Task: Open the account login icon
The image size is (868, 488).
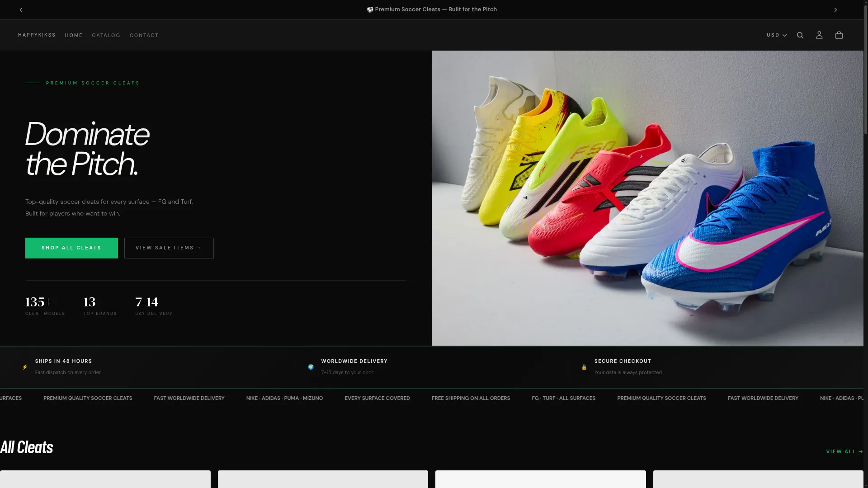Action: (x=819, y=35)
